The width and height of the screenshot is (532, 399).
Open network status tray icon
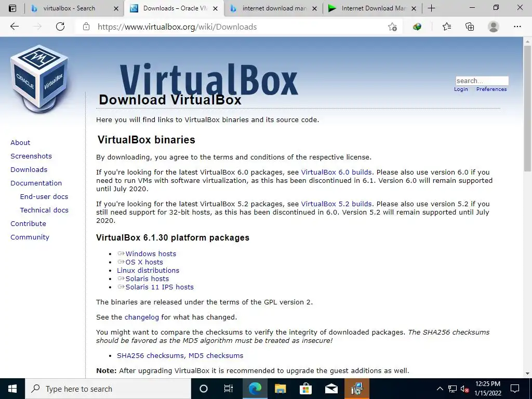[453, 389]
